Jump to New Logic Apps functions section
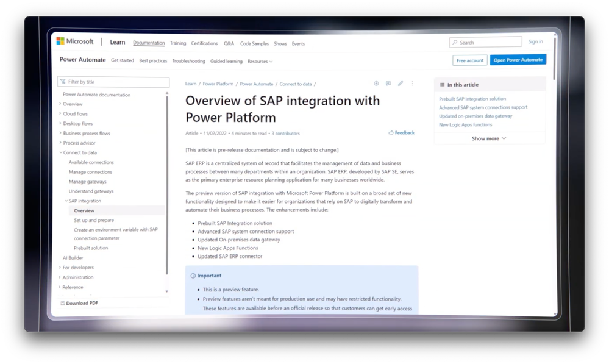The height and width of the screenshot is (364, 609). [465, 125]
